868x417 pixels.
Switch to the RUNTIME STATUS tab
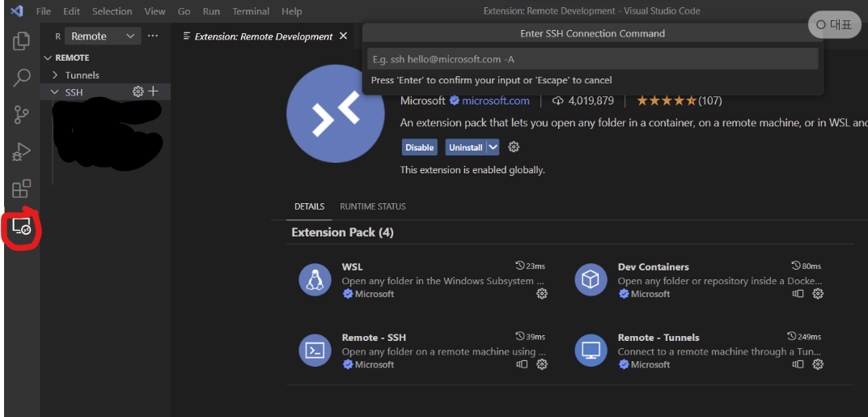coord(373,206)
